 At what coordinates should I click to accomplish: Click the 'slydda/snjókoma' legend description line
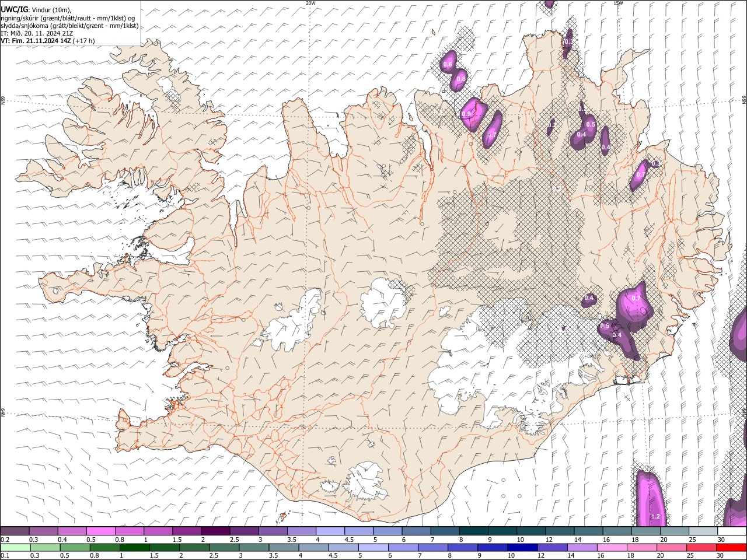(69, 26)
